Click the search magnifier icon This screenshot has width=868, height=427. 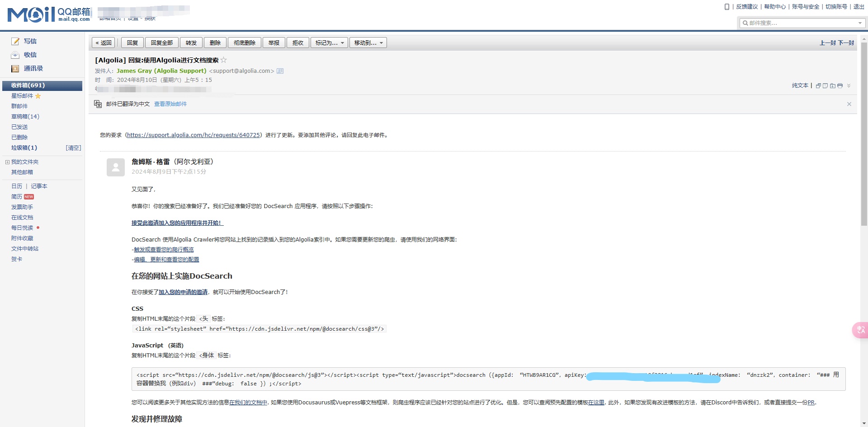[745, 23]
